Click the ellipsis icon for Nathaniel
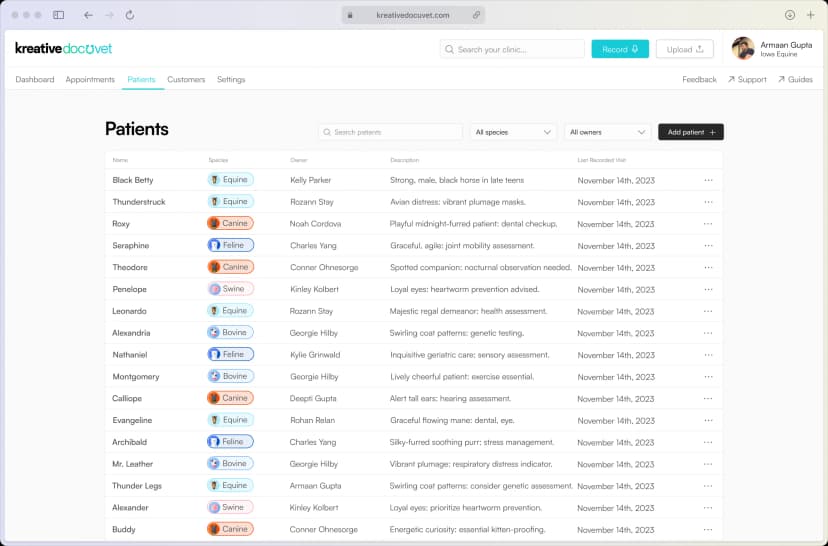828x546 pixels. 708,355
